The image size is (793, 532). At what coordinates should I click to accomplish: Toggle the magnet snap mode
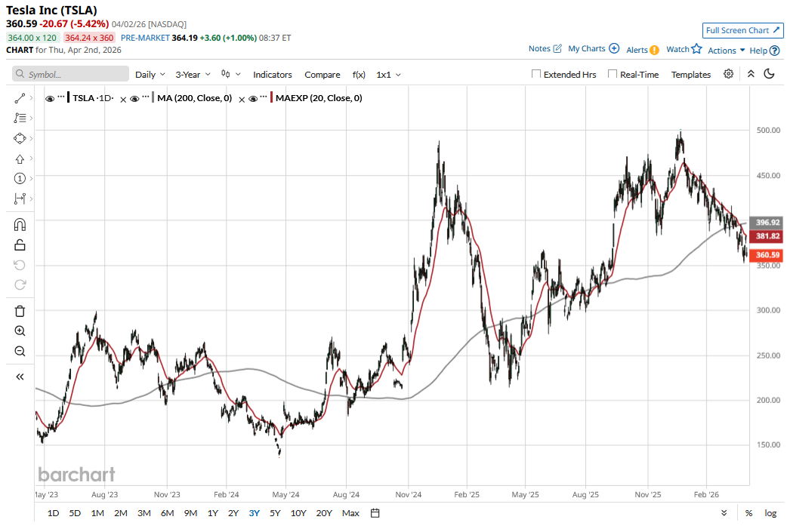[20, 224]
